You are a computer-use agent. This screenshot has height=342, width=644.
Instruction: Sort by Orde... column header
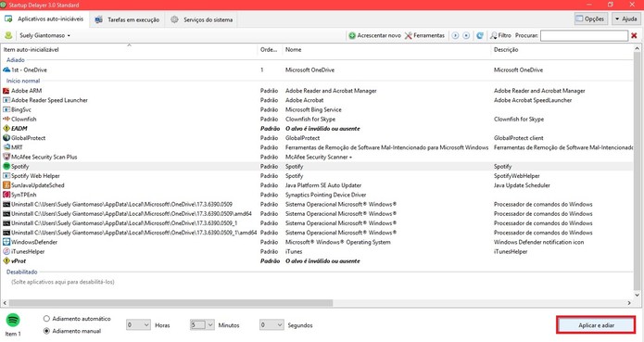click(x=269, y=50)
